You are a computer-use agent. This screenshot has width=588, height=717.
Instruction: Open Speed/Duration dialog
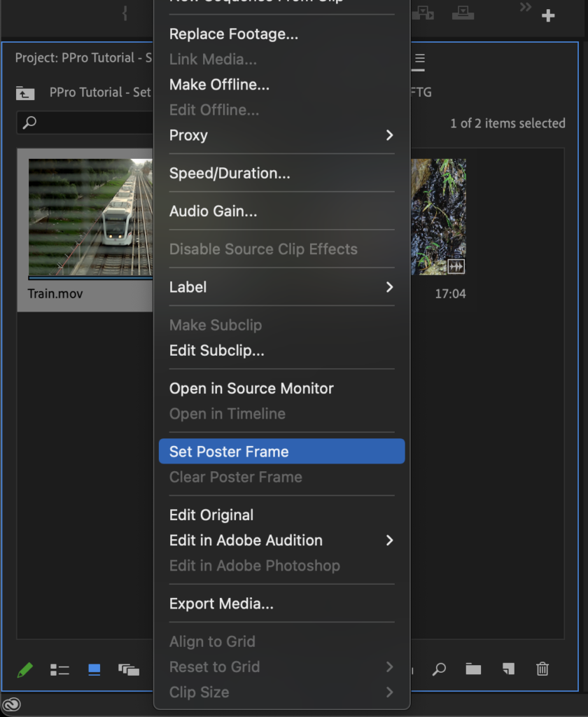click(x=281, y=174)
